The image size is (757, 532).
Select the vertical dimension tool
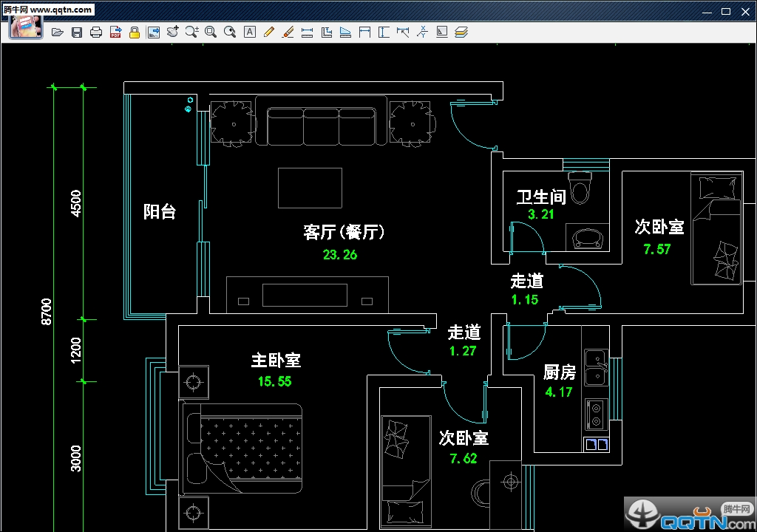pos(384,32)
